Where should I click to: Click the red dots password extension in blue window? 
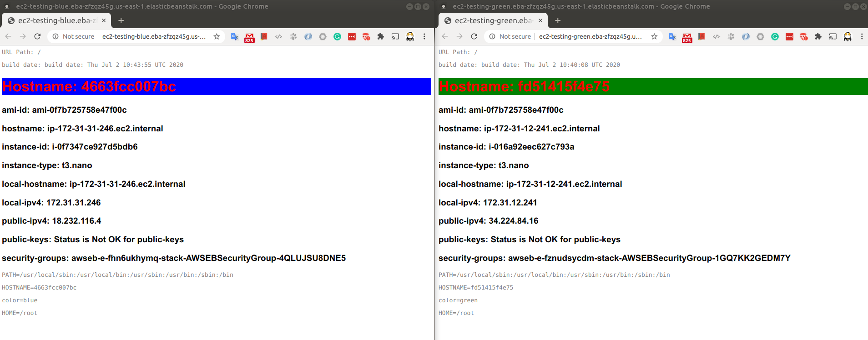352,36
